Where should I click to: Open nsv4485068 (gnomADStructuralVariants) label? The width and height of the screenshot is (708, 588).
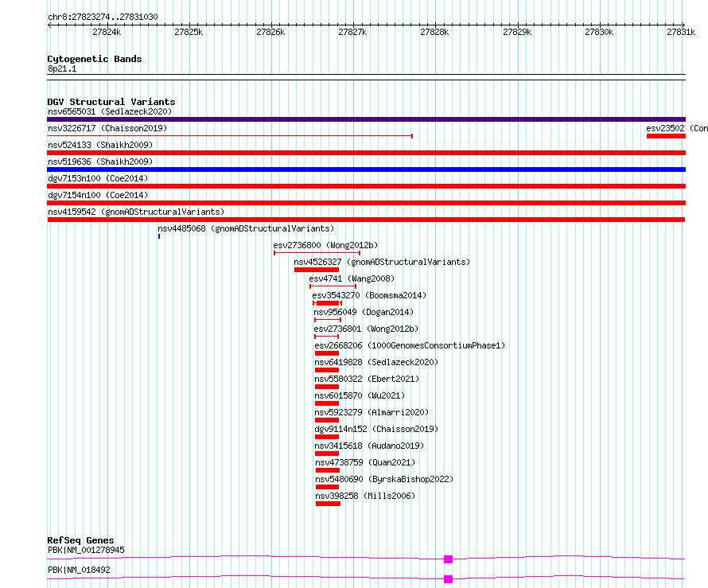[x=246, y=228]
